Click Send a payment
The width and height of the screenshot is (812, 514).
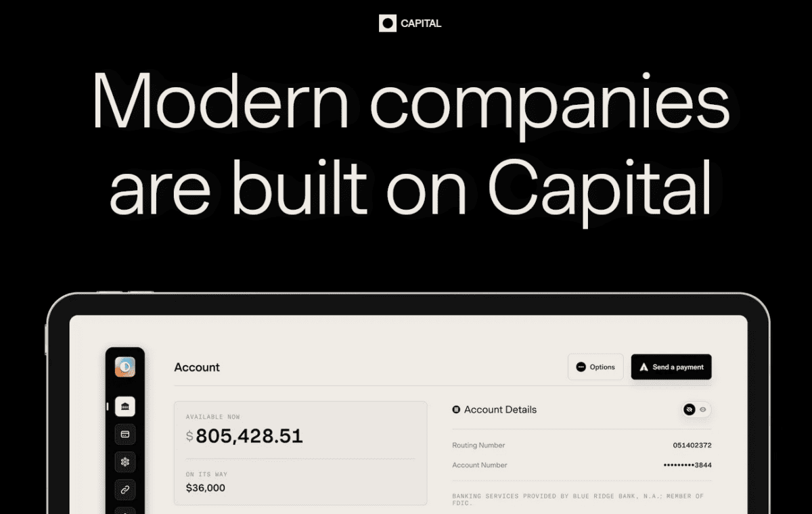pyautogui.click(x=671, y=367)
